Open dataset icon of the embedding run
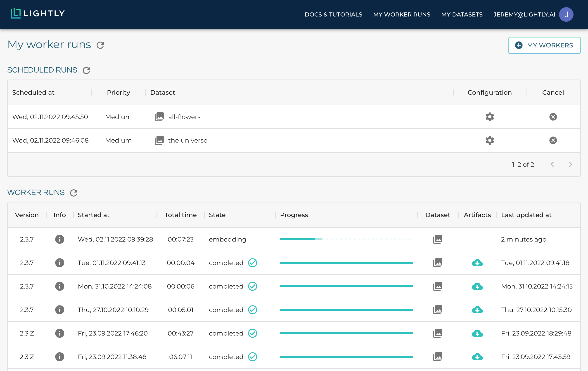This screenshot has width=588, height=371. pyautogui.click(x=438, y=239)
